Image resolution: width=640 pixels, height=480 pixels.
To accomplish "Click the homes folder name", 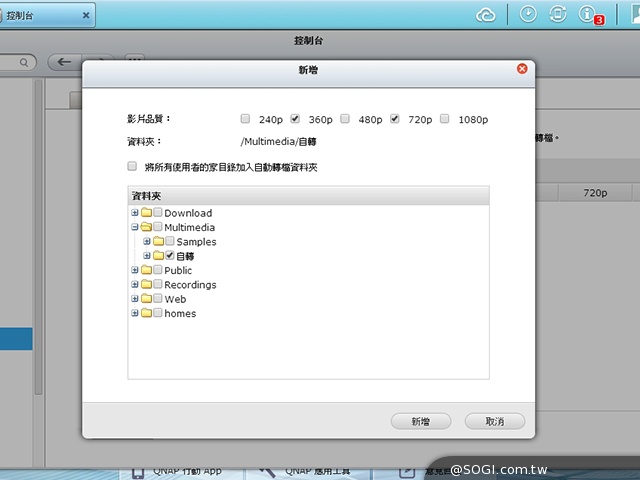I will pyautogui.click(x=180, y=313).
